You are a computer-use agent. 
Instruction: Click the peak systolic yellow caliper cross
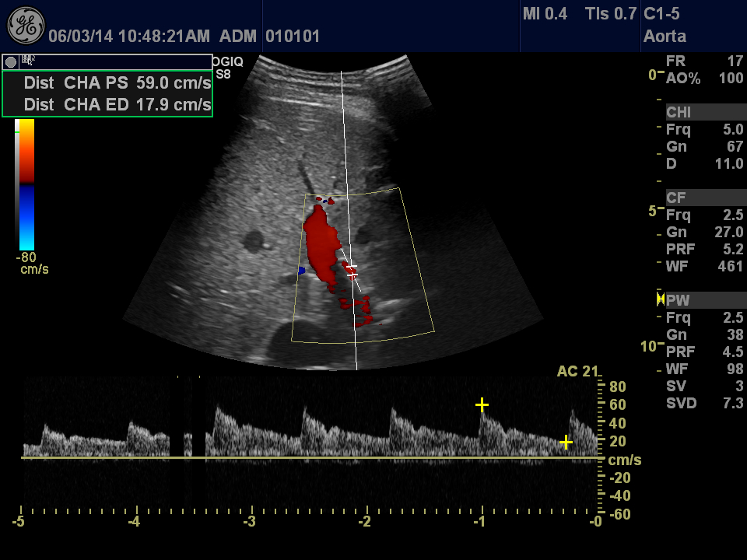coord(482,404)
